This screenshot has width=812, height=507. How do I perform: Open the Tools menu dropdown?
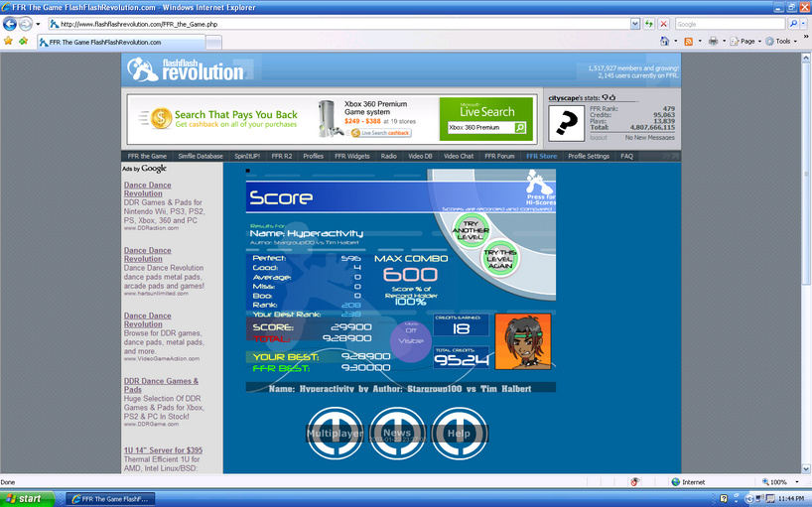coord(781,42)
